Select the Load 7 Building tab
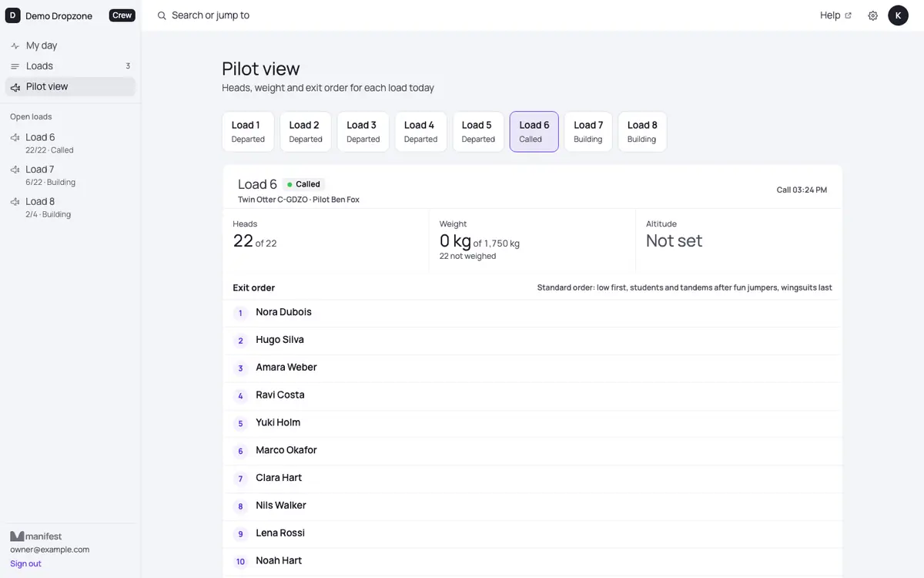This screenshot has height=578, width=924. tap(588, 132)
